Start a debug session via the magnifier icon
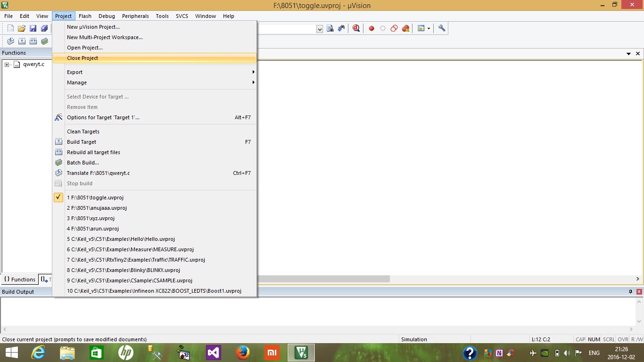This screenshot has height=362, width=644. click(356, 28)
